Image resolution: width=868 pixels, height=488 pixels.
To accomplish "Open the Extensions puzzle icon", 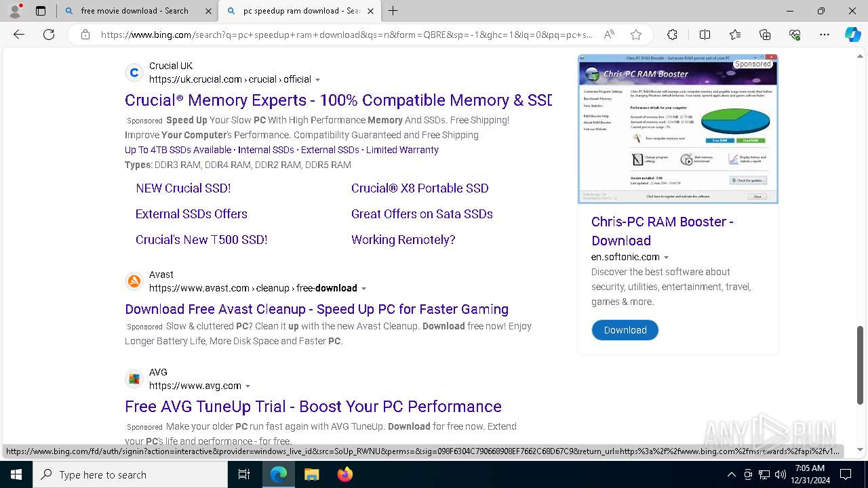I will [x=672, y=35].
